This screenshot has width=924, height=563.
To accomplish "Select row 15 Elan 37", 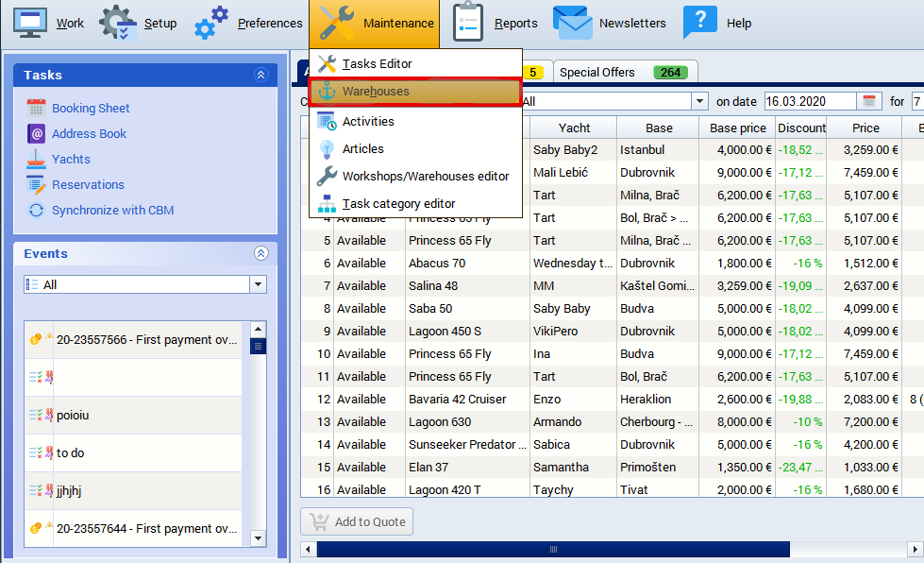I will pos(612,467).
